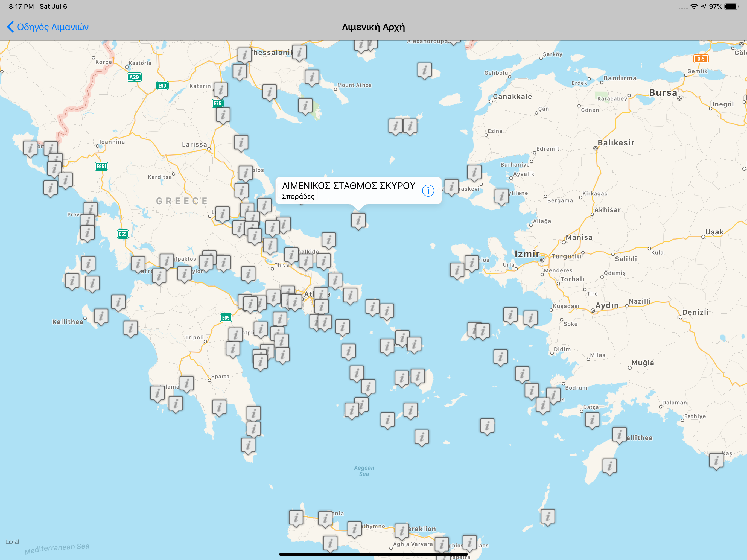The width and height of the screenshot is (747, 560).
Task: Tap the Bursa city label
Action: (663, 92)
